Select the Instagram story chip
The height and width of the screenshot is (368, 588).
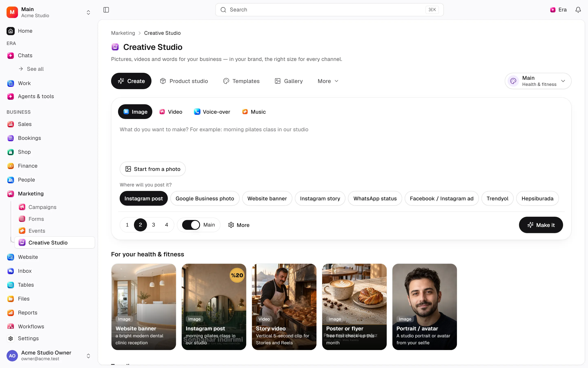coord(320,198)
